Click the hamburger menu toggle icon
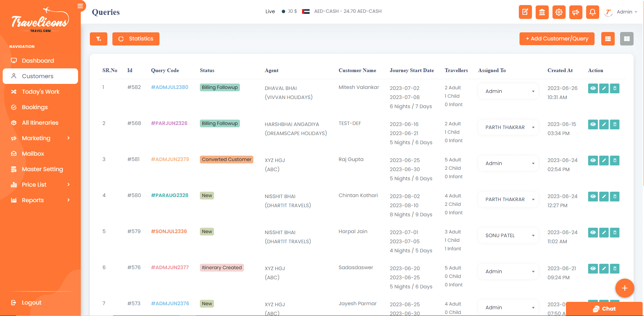Viewport: 644px width, 316px height. pyautogui.click(x=80, y=6)
